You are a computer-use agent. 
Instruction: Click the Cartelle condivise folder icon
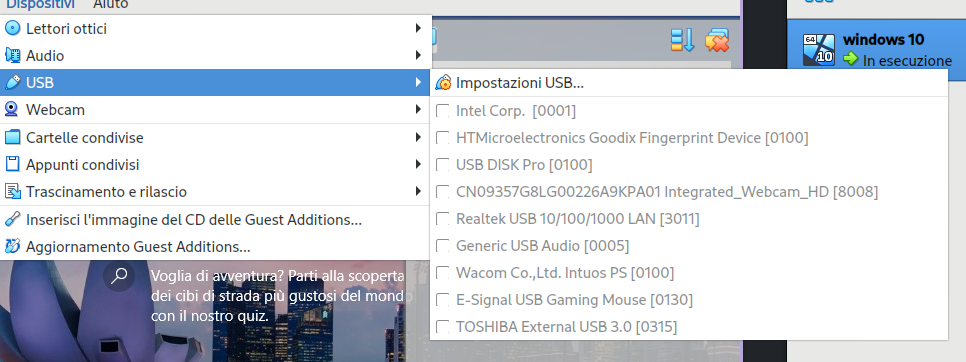12,137
